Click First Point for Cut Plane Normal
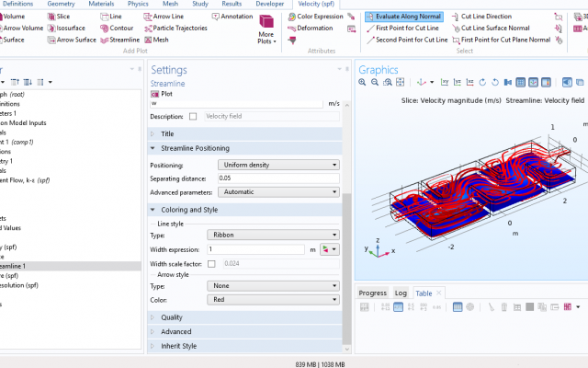Viewport: 588px width, 368px height. point(502,40)
